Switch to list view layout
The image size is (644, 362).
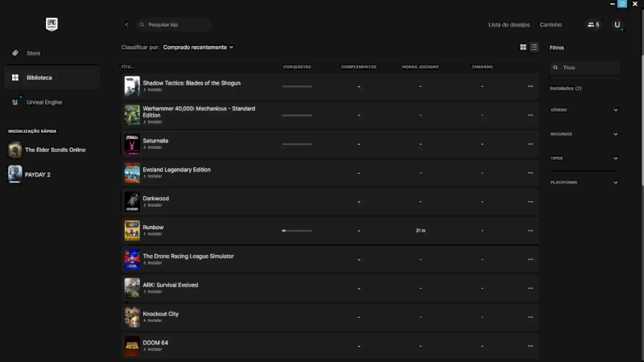(x=534, y=47)
